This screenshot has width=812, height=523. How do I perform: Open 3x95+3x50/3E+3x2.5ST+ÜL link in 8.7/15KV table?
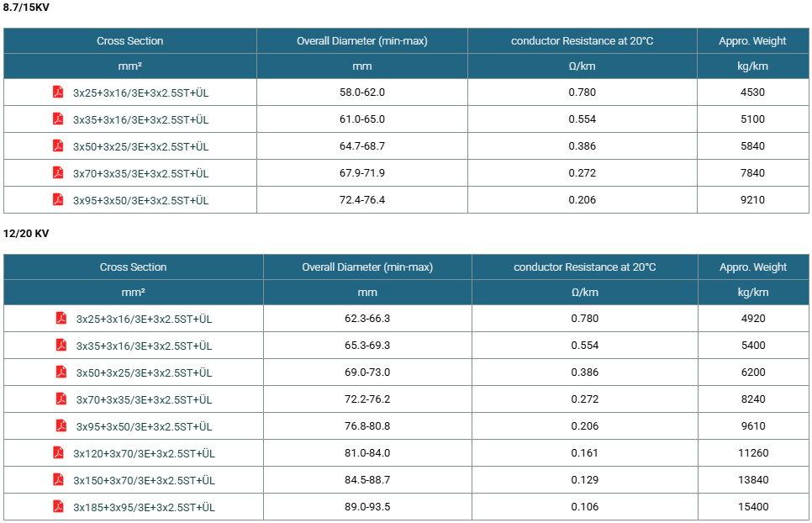[141, 200]
